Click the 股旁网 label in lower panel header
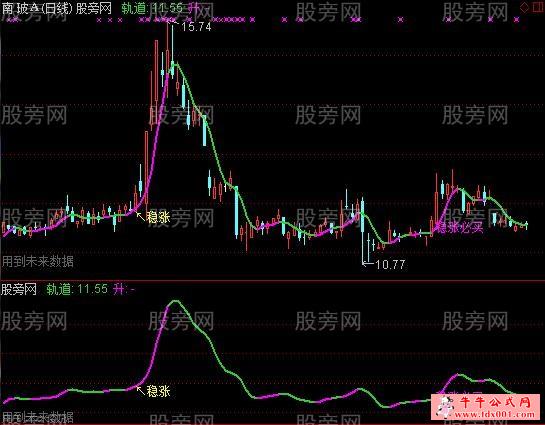545x425 pixels. pyautogui.click(x=19, y=289)
